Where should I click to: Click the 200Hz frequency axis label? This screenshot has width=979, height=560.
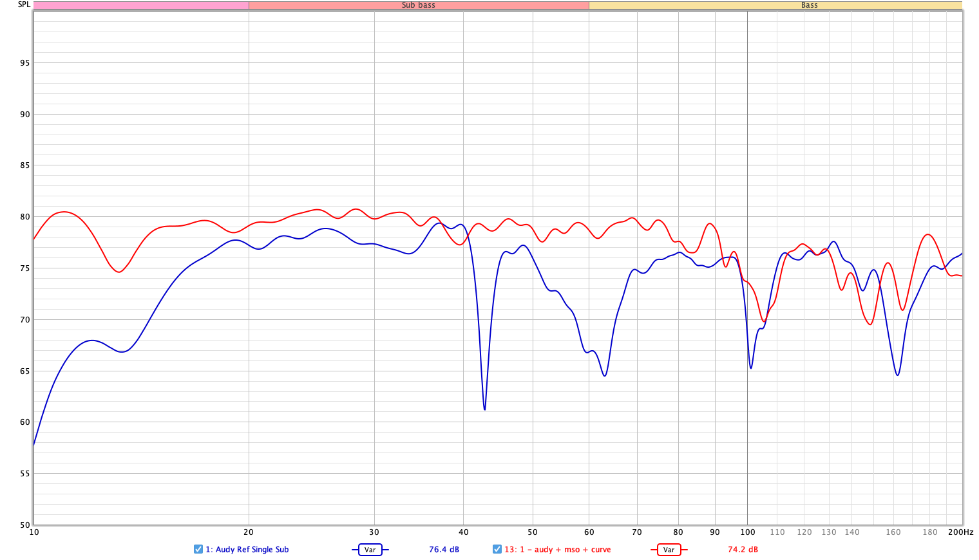coord(960,532)
